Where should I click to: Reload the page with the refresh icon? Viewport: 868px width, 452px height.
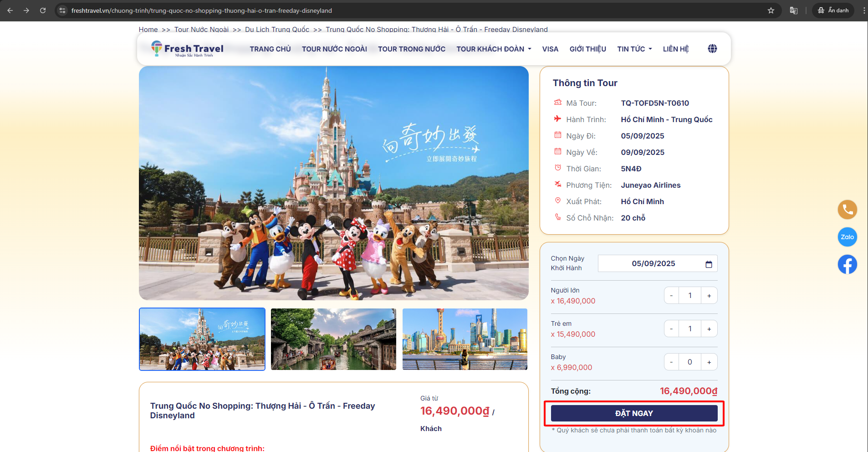tap(43, 10)
